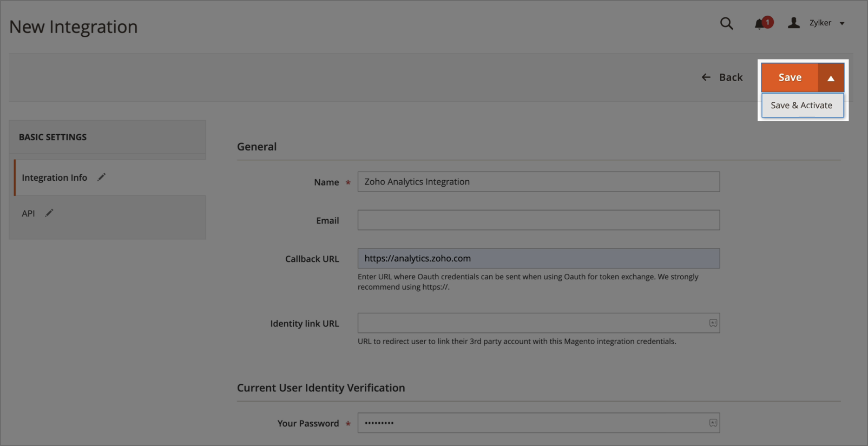Click the pencil icon beside API
868x446 pixels.
49,213
